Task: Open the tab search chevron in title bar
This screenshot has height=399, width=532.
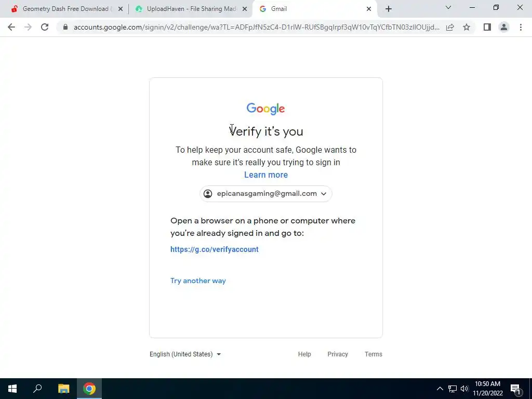Action: pos(448,7)
